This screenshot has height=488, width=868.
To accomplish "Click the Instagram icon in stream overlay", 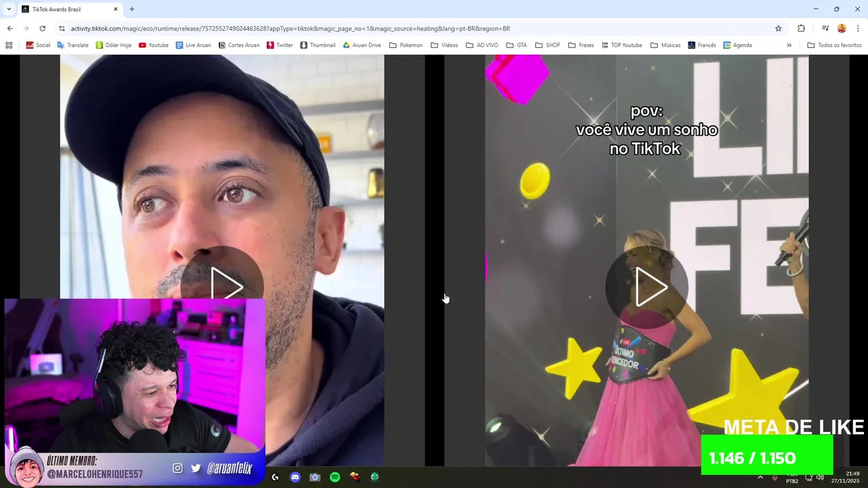I will (x=178, y=468).
